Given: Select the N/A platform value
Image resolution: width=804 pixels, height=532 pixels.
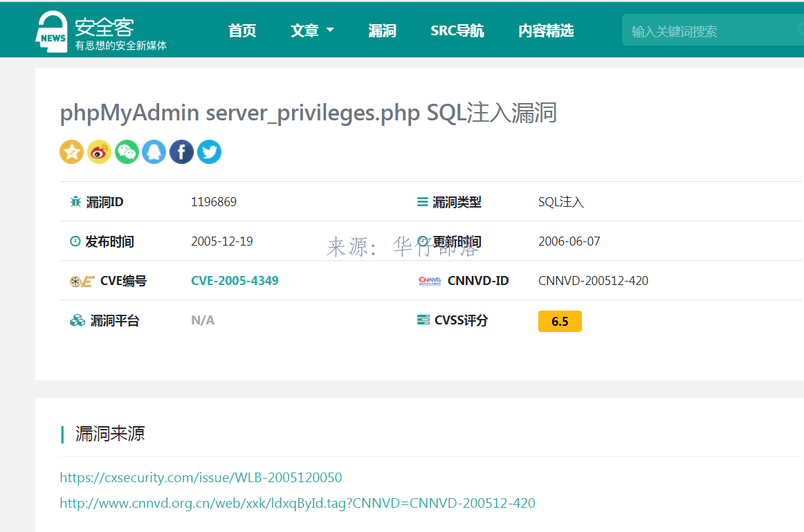Looking at the screenshot, I should pos(203,320).
